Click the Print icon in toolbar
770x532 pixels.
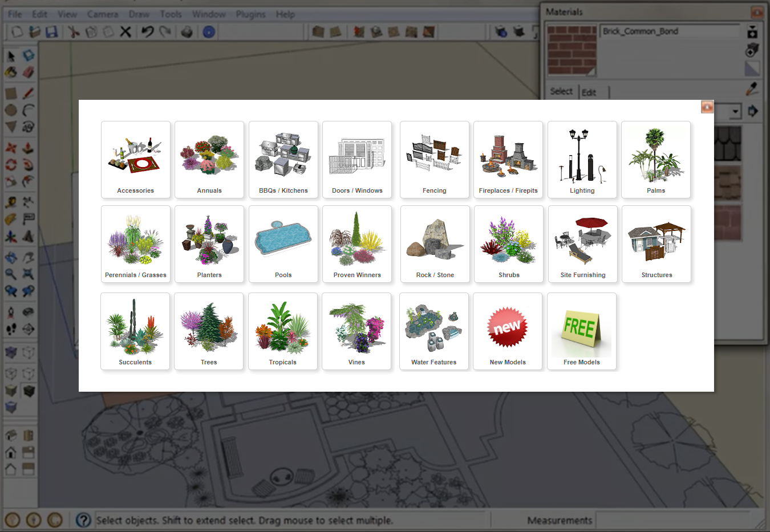click(187, 32)
